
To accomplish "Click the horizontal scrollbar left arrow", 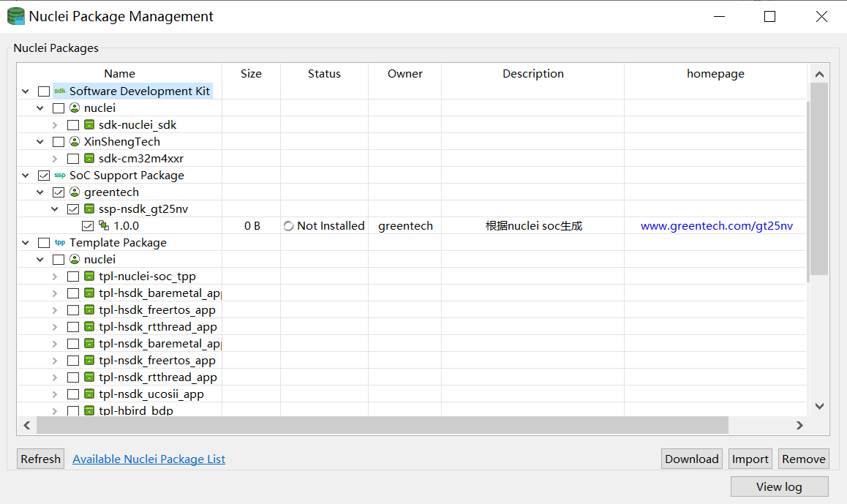I will [x=27, y=425].
